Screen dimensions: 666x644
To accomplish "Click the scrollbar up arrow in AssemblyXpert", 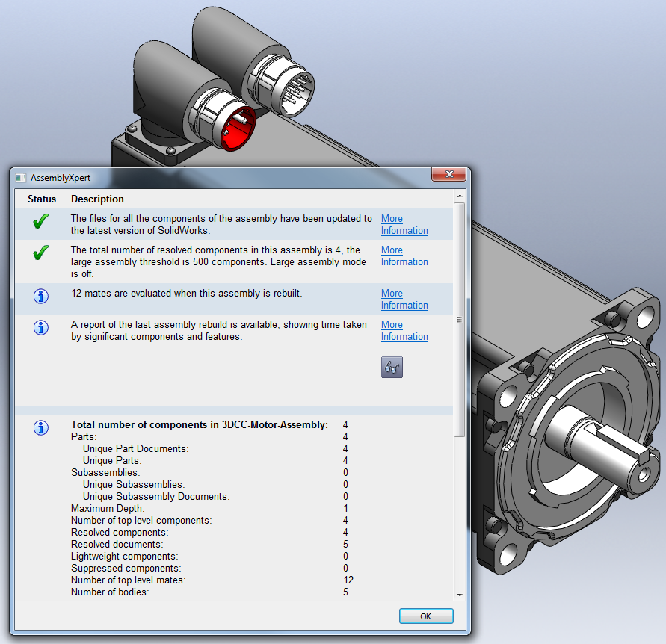I will pyautogui.click(x=460, y=196).
